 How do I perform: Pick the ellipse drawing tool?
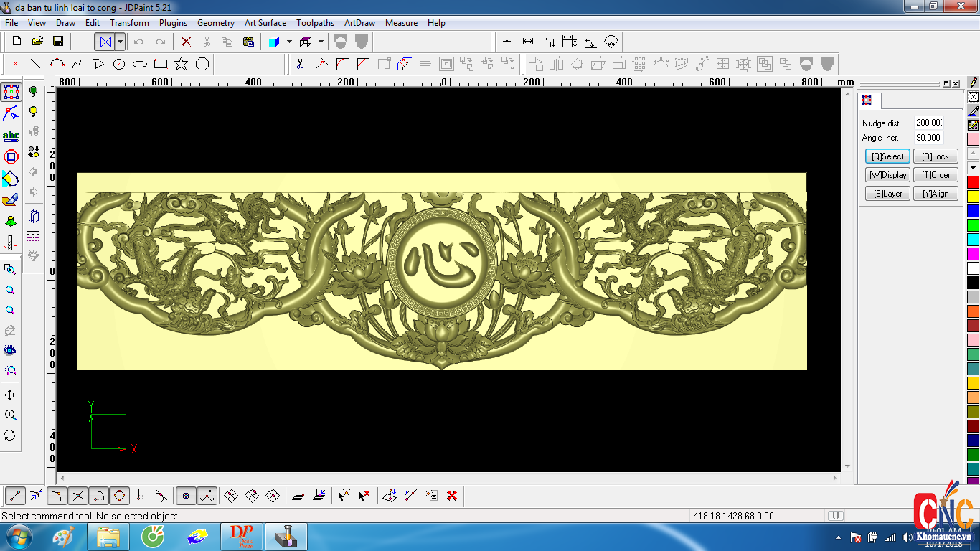(140, 64)
